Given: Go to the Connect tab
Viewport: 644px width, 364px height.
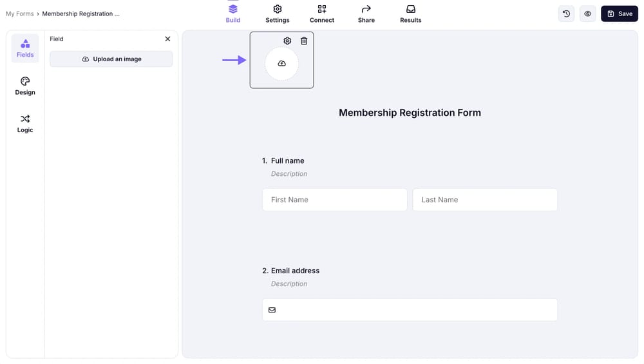Looking at the screenshot, I should coord(322,14).
